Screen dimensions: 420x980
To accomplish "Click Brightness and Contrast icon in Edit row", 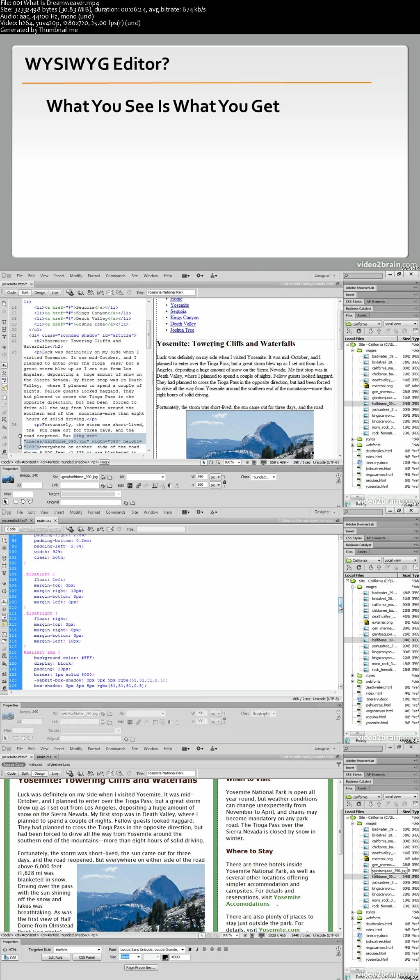I will (x=170, y=485).
